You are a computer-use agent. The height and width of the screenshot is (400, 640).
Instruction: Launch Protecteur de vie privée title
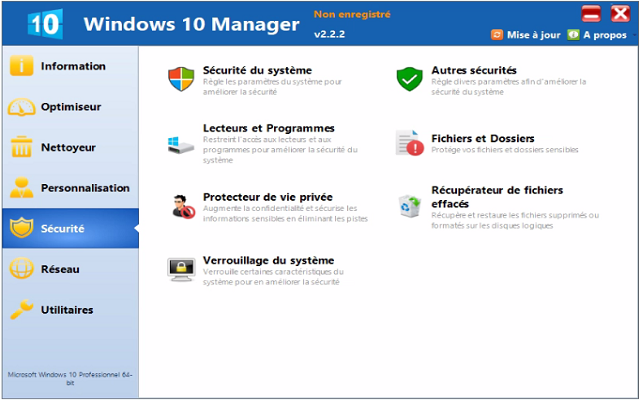point(268,197)
